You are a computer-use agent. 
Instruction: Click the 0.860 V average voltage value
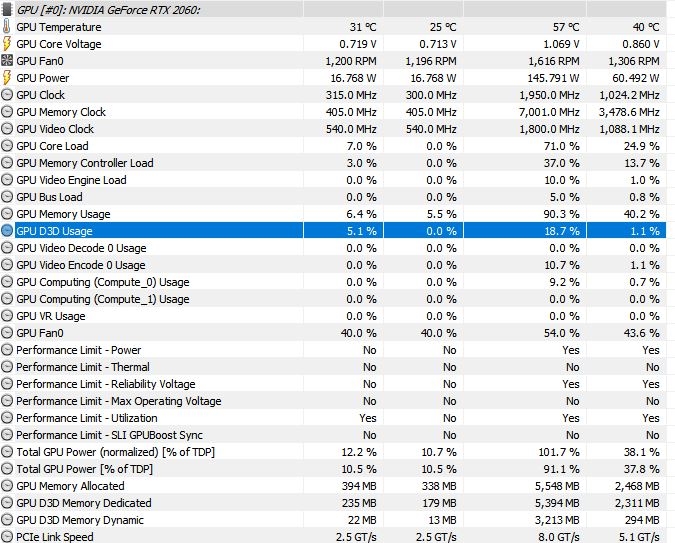pos(641,44)
